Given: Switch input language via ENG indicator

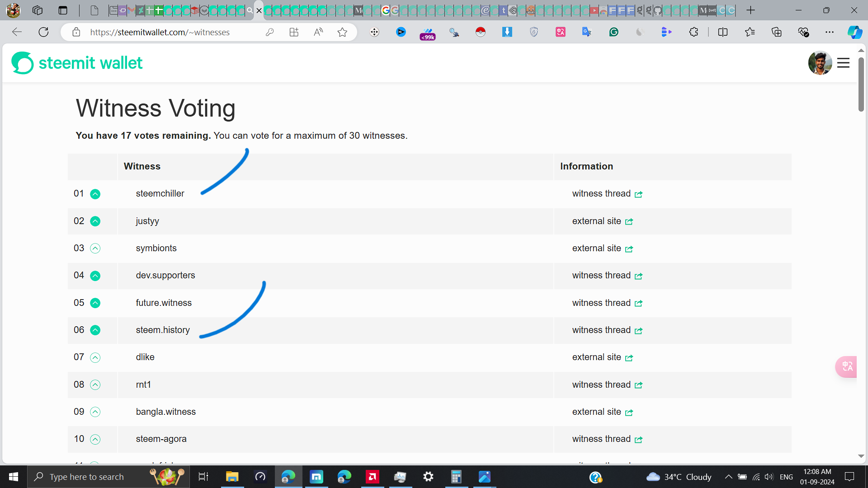Looking at the screenshot, I should [x=786, y=477].
